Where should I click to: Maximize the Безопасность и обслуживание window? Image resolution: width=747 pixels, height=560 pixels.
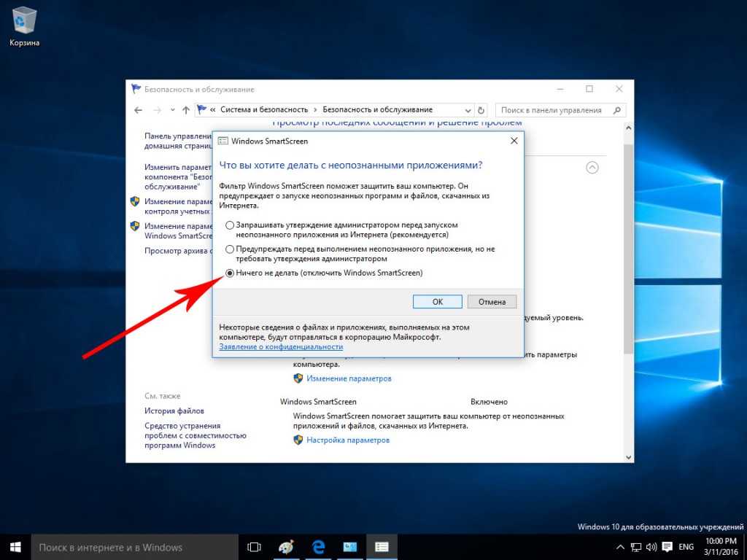[589, 89]
